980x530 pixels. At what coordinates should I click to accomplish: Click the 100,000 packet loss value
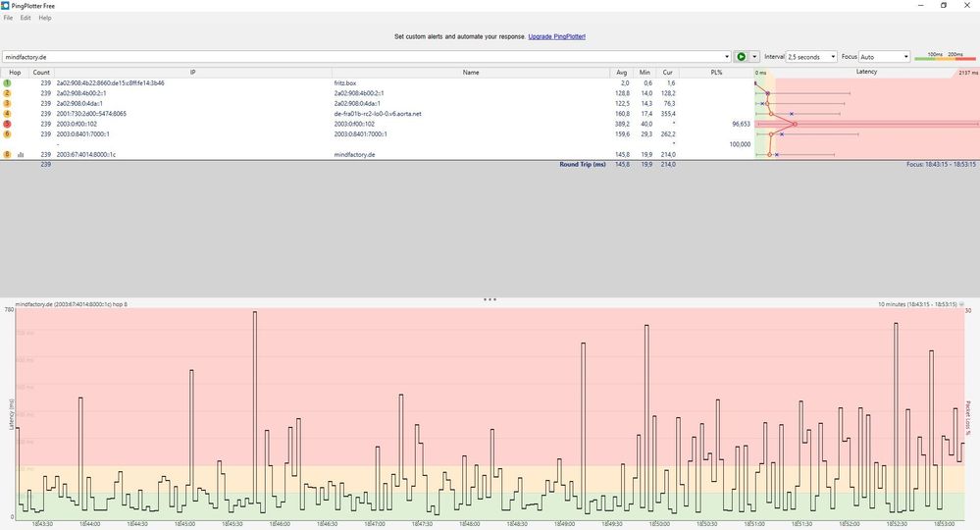point(740,144)
